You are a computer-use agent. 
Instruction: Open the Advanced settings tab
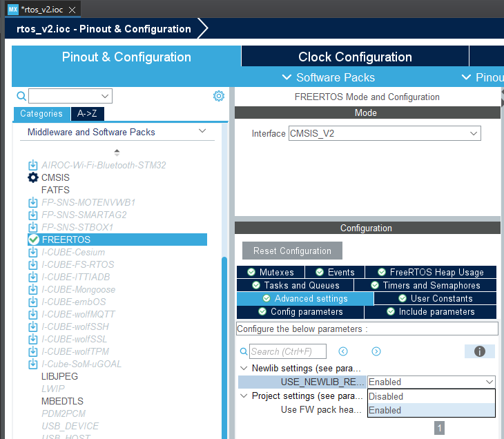[305, 299]
